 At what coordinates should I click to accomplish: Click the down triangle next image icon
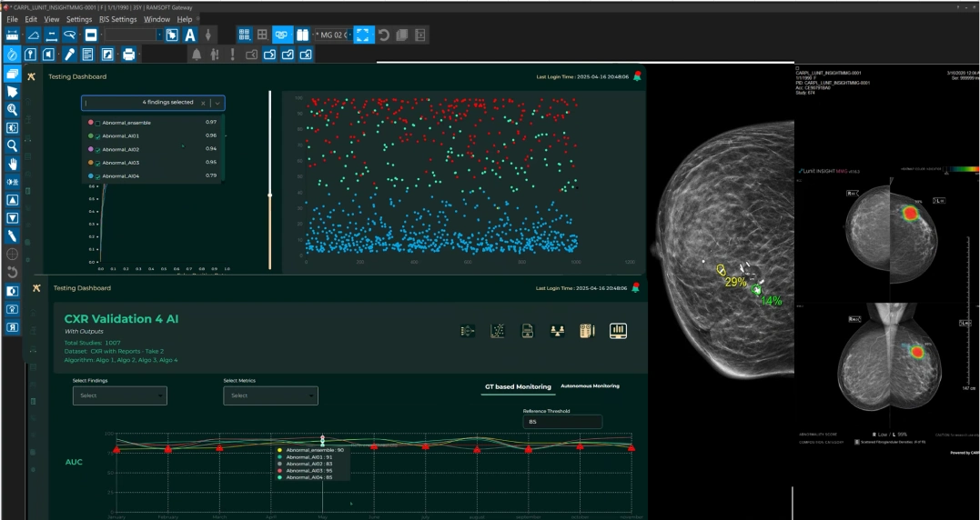tap(12, 218)
